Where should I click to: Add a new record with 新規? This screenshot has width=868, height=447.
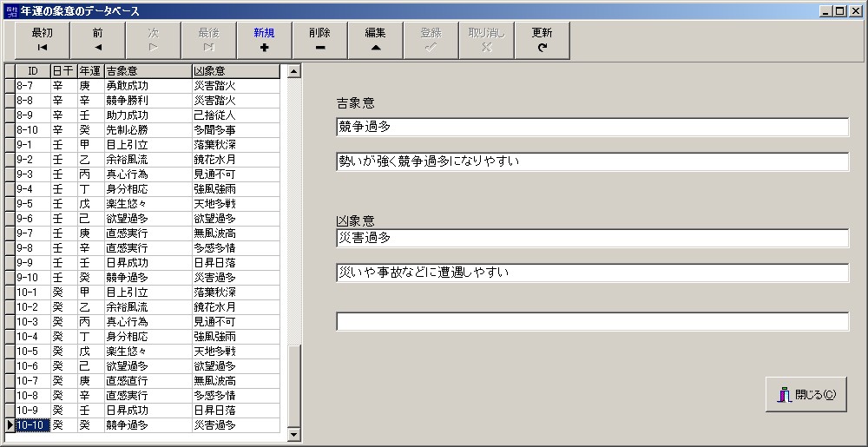tap(265, 41)
